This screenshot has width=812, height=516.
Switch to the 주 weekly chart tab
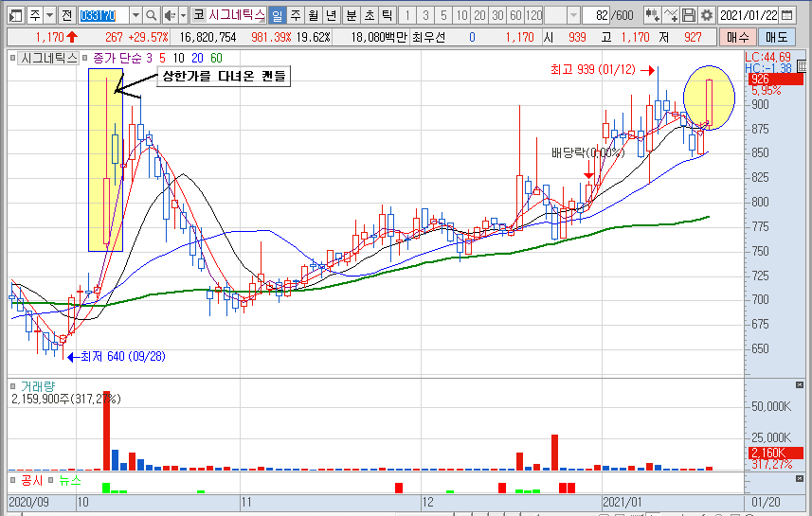pos(295,16)
